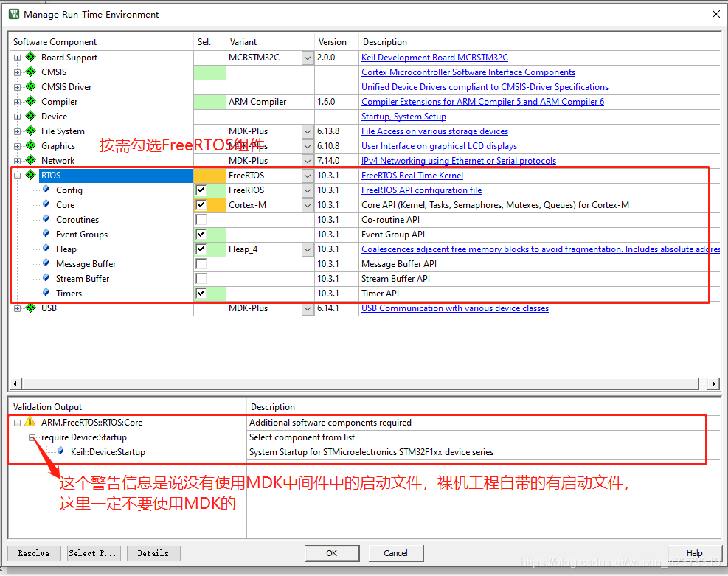Click the Resolve button
The image size is (728, 576).
click(34, 553)
